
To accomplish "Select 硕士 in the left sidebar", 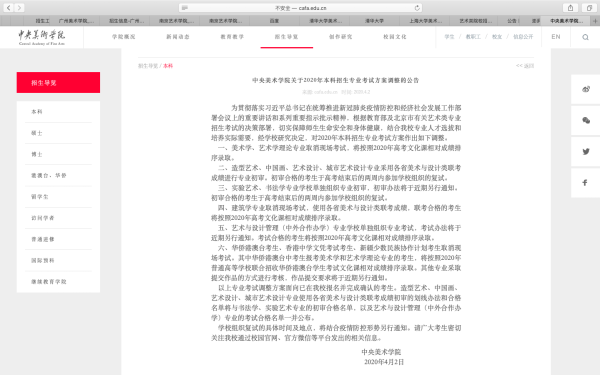I will pos(37,133).
